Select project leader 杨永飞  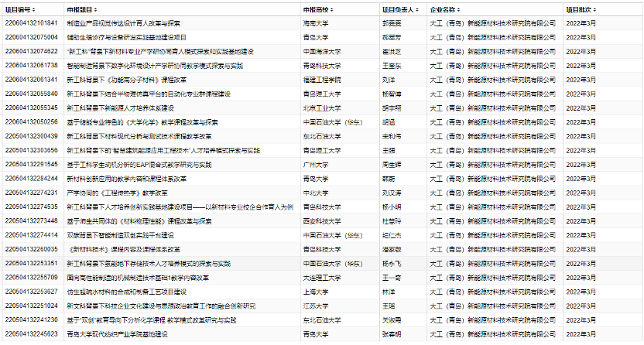point(392,264)
